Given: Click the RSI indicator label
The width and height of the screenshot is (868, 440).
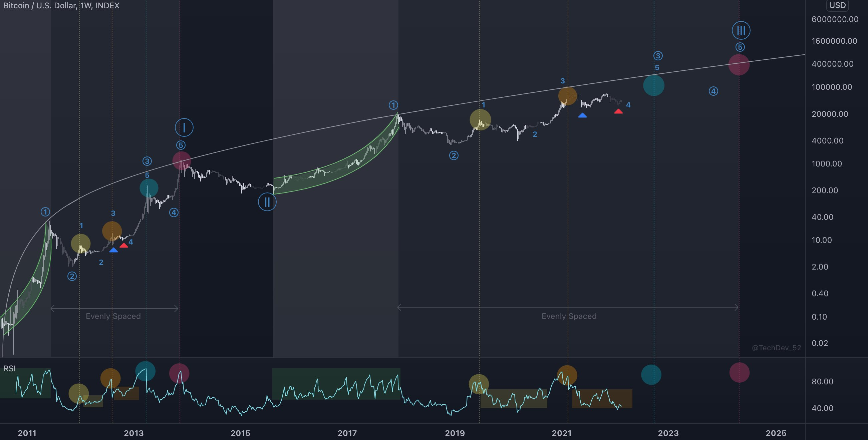Looking at the screenshot, I should [x=9, y=368].
